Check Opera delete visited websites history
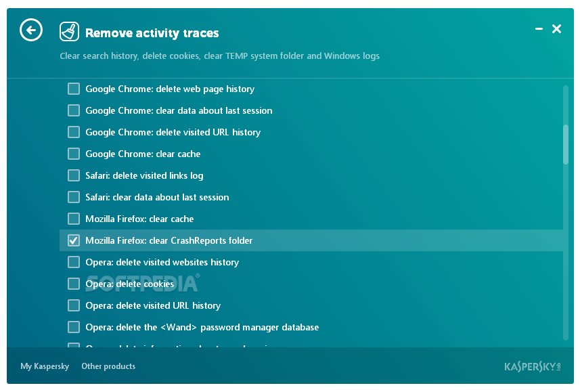The width and height of the screenshot is (580, 392). pos(74,262)
